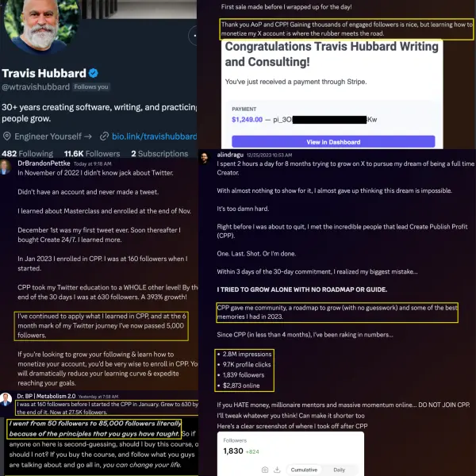Click the blue verified badge beside Travis Hubbard

point(94,73)
